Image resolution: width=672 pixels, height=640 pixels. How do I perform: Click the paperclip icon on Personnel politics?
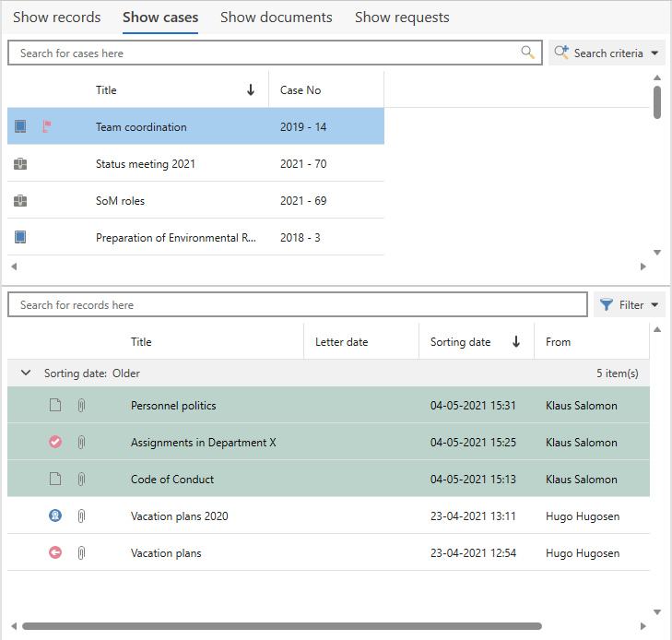81,406
